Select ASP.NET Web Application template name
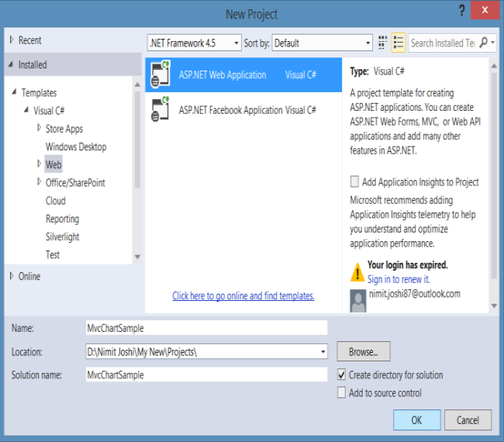Image resolution: width=504 pixels, height=442 pixels. click(223, 75)
